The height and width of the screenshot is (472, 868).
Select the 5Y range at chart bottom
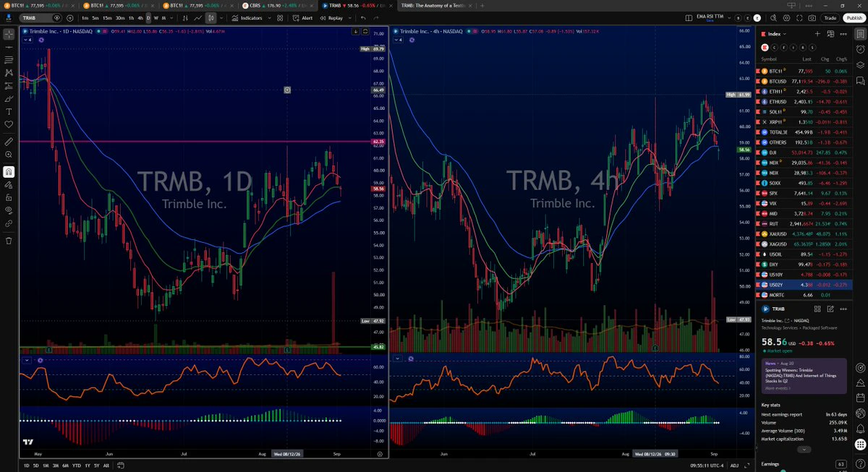pyautogui.click(x=97, y=465)
